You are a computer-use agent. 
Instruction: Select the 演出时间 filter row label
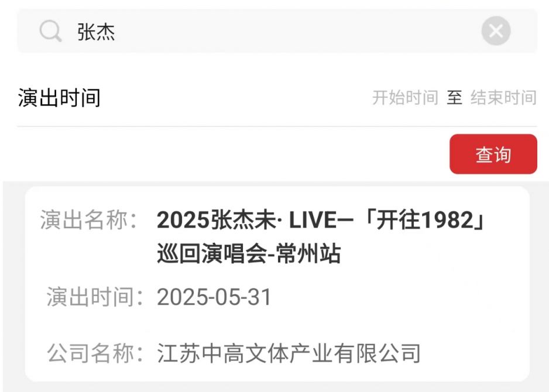tap(59, 98)
